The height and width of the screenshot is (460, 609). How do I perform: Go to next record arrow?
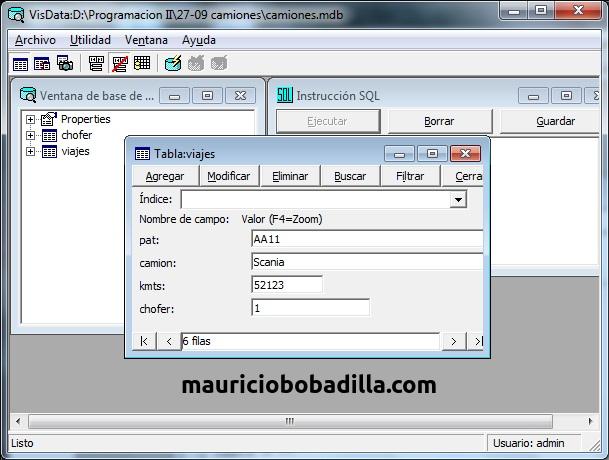click(x=453, y=342)
